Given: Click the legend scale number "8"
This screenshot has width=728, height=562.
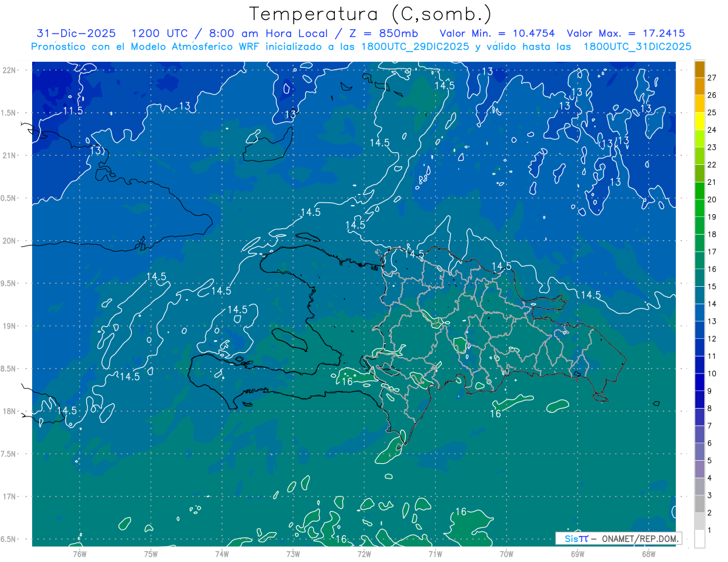Looking at the screenshot, I should (710, 409).
